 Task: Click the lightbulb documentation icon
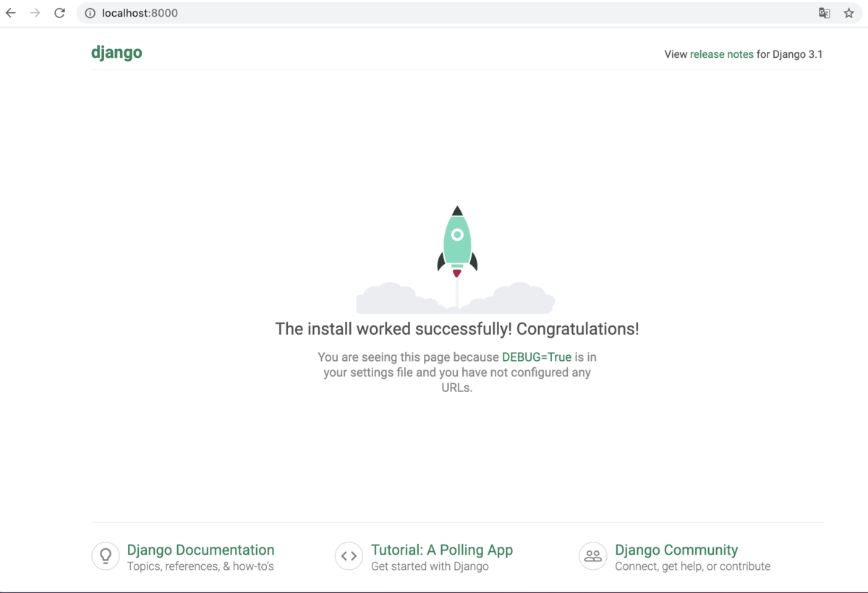point(106,556)
